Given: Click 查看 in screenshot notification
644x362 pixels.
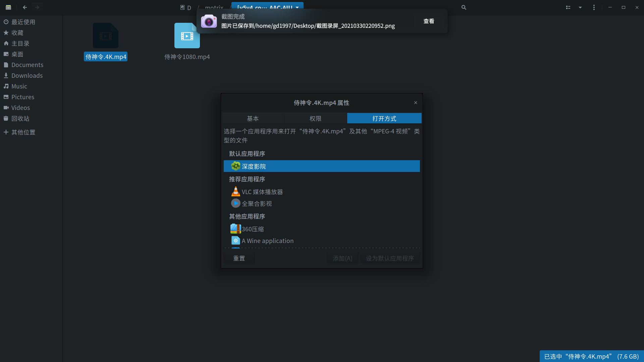Looking at the screenshot, I should (x=428, y=21).
